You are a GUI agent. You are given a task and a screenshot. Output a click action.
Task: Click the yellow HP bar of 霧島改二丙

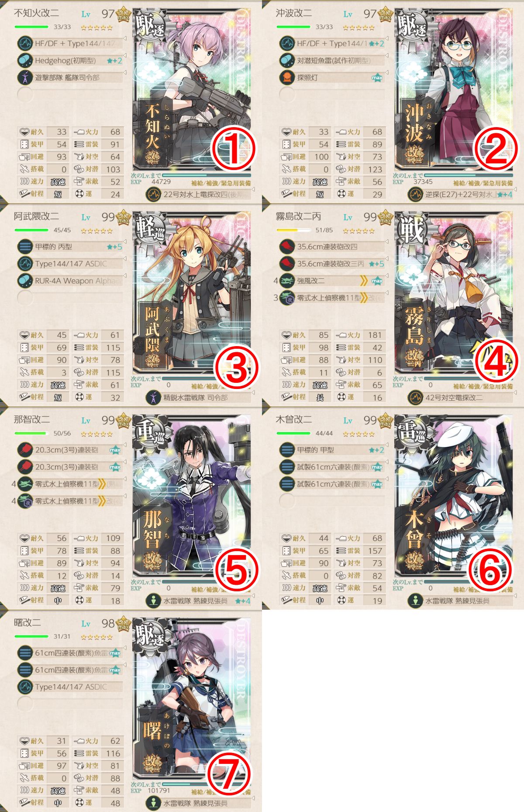pyautogui.click(x=293, y=230)
